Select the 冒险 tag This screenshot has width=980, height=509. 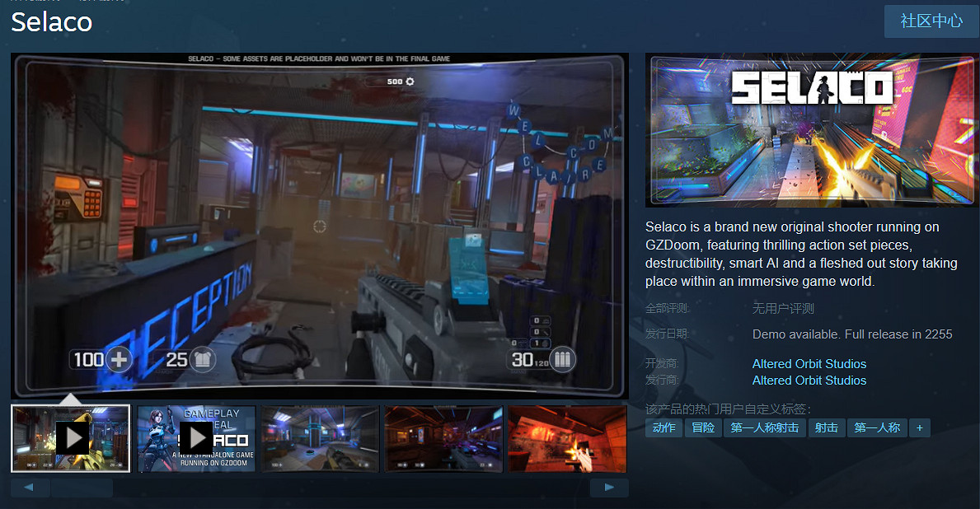pyautogui.click(x=703, y=427)
